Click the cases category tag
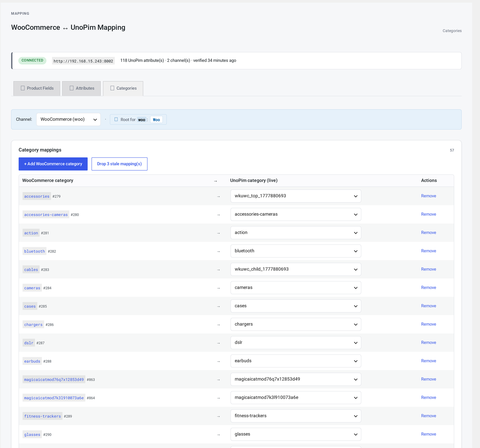This screenshot has height=448, width=480. [30, 306]
